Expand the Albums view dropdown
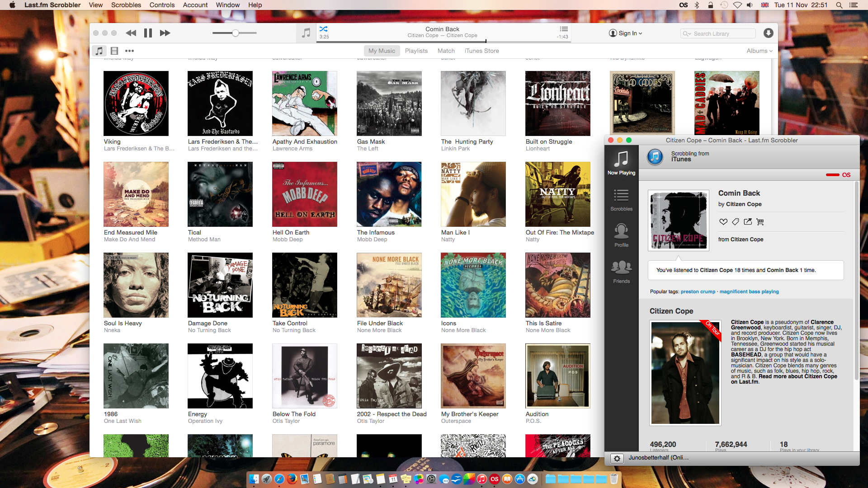Screen dimensions: 868x488 click(x=759, y=51)
